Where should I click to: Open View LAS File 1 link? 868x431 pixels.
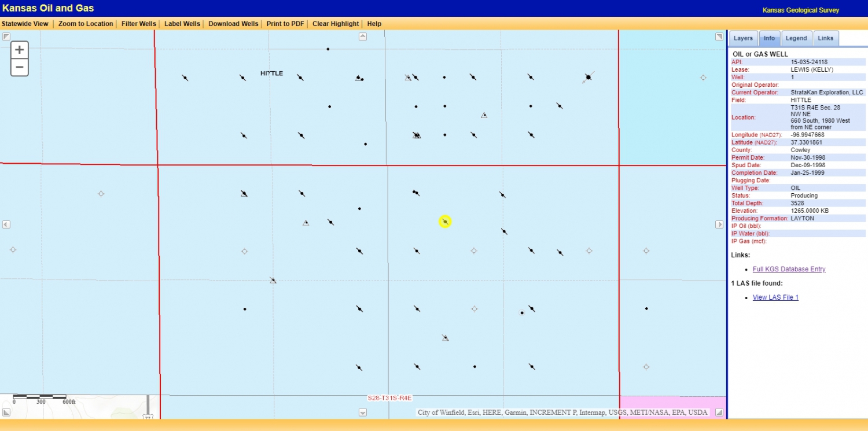(x=775, y=297)
